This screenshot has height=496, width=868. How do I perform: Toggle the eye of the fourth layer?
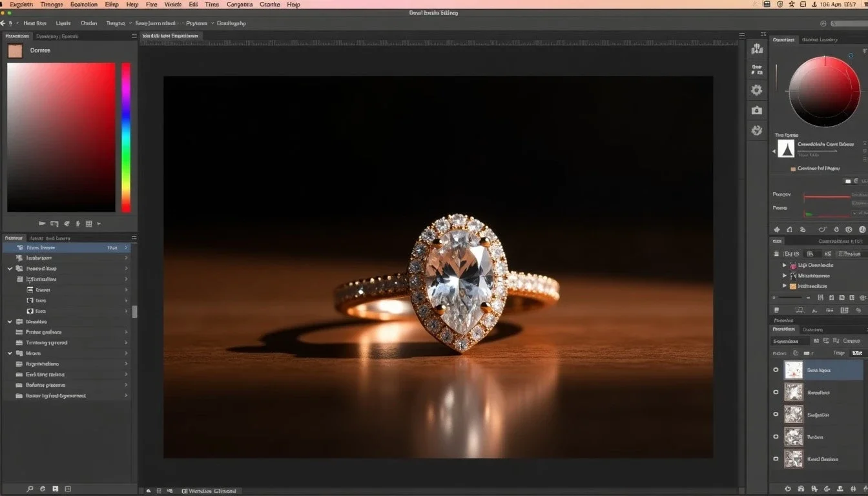point(776,437)
